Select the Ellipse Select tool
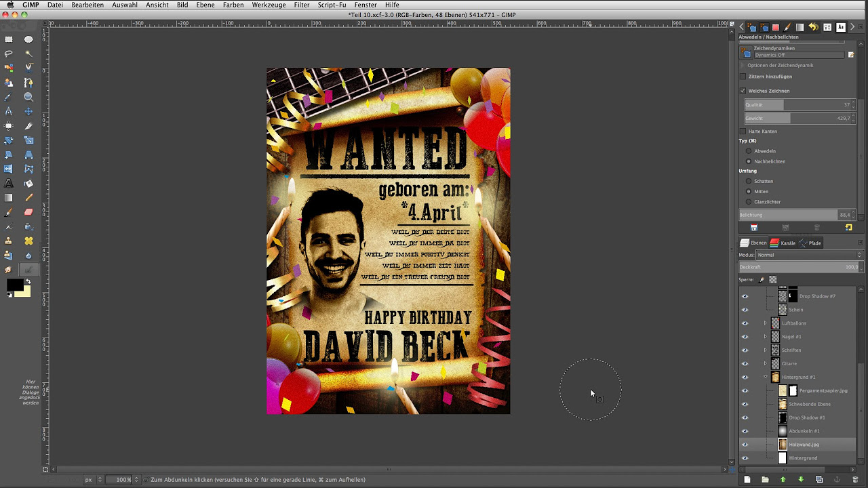This screenshot has width=868, height=488. click(28, 39)
